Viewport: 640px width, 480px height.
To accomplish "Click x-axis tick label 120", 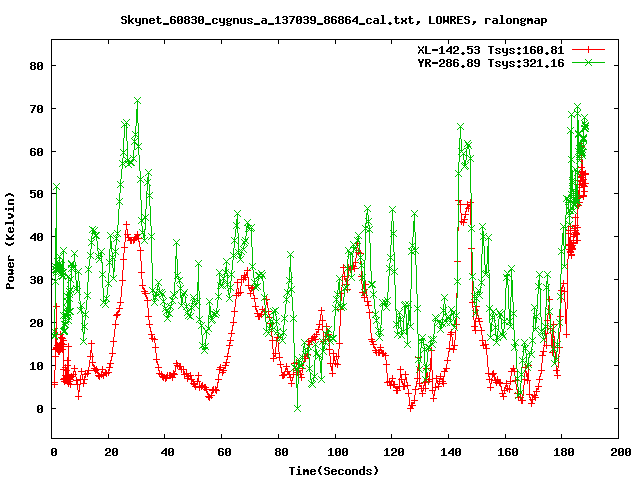I will (394, 452).
